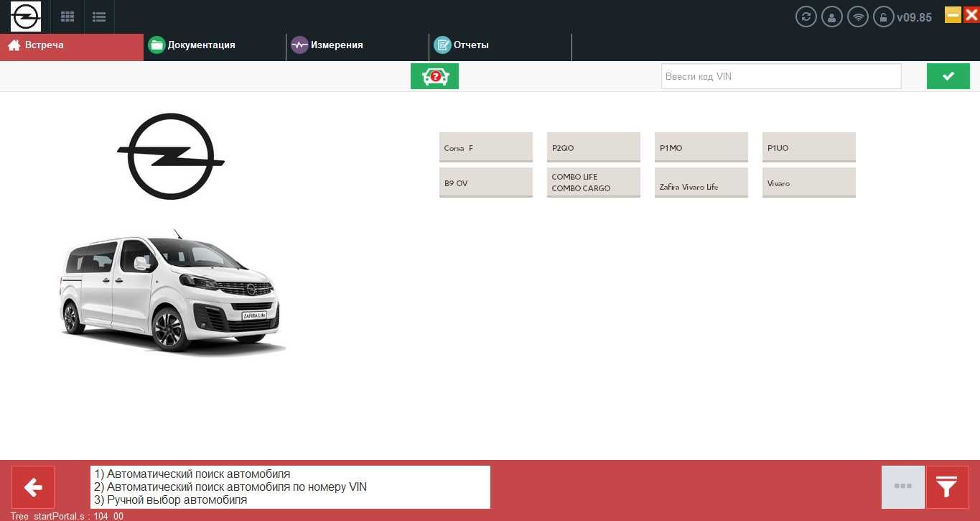Viewport: 980px width, 521px height.
Task: Click the Opel logo icon in top-left corner
Action: pos(26,17)
